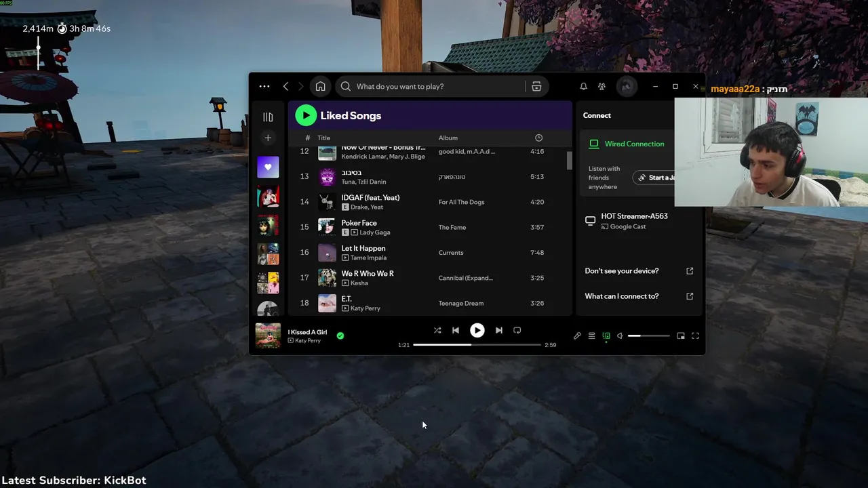This screenshot has height=488, width=868.
Task: Open artist link 'Drake, Yeat'
Action: click(x=367, y=207)
